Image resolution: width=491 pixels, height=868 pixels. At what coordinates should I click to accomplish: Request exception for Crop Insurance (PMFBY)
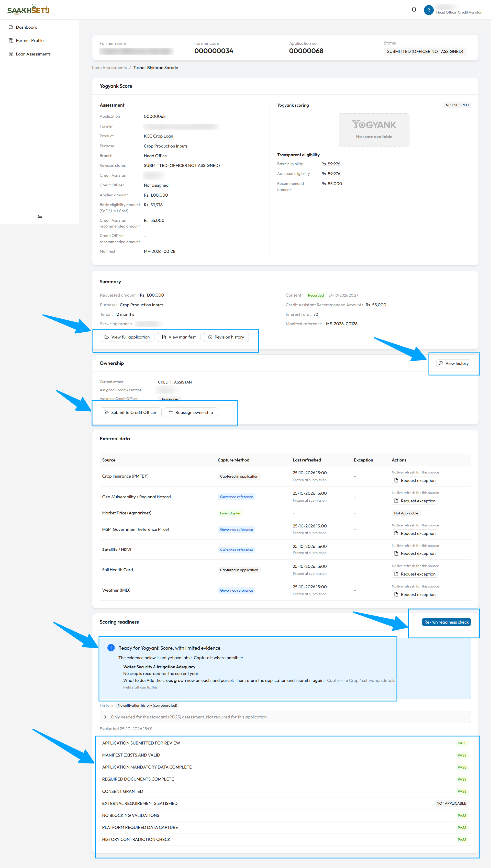tap(415, 480)
